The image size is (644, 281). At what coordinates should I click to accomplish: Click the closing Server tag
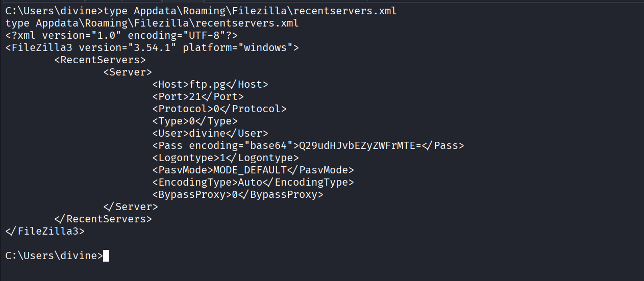(x=131, y=207)
